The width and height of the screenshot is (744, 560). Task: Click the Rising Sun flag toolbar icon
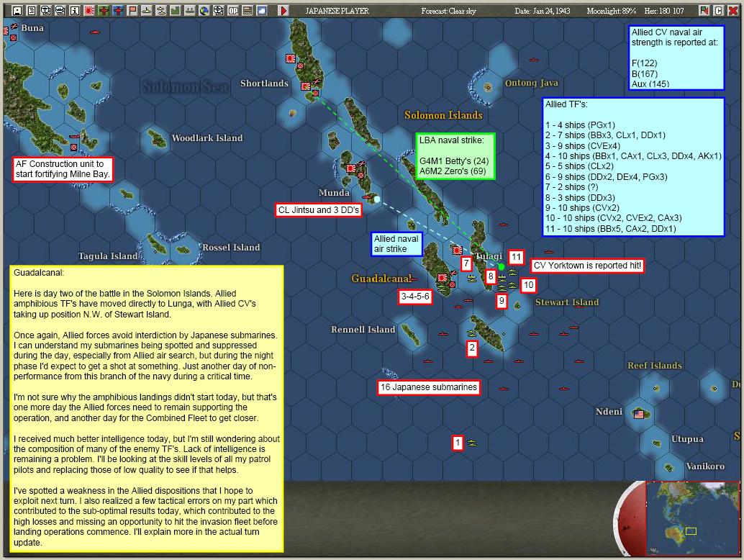89,11
